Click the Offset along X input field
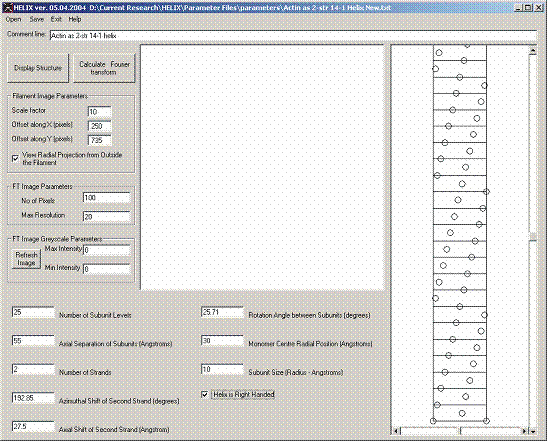548x442 pixels. tap(99, 126)
